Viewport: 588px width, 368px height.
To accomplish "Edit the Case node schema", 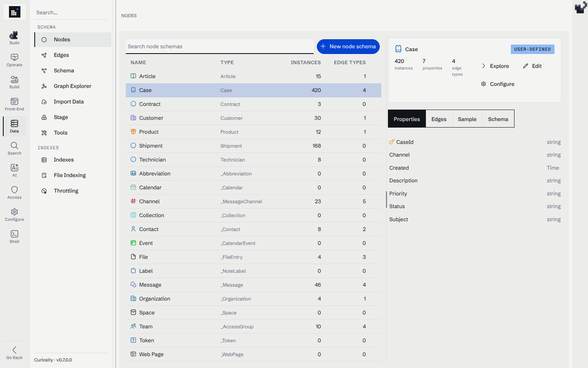I will (x=532, y=66).
